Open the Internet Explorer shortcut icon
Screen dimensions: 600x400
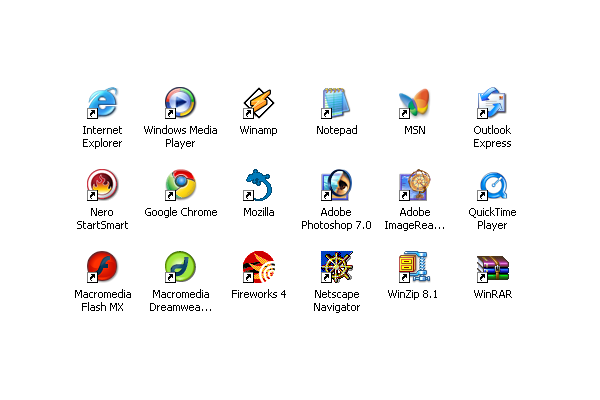[102, 103]
